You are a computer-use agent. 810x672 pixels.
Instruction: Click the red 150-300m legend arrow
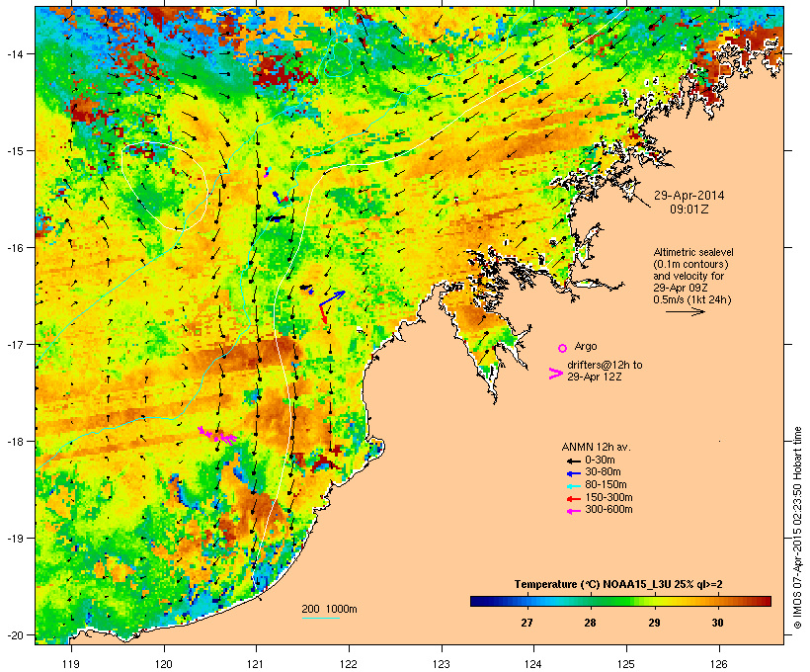pos(573,499)
